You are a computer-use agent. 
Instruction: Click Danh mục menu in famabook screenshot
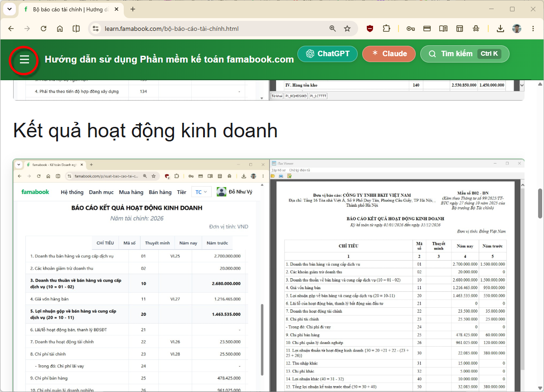pos(101,192)
